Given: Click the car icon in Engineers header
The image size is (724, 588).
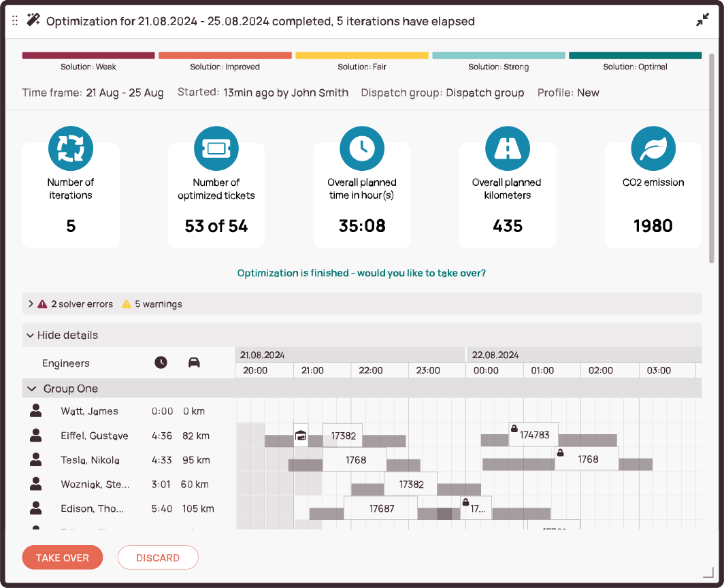Looking at the screenshot, I should pyautogui.click(x=194, y=363).
